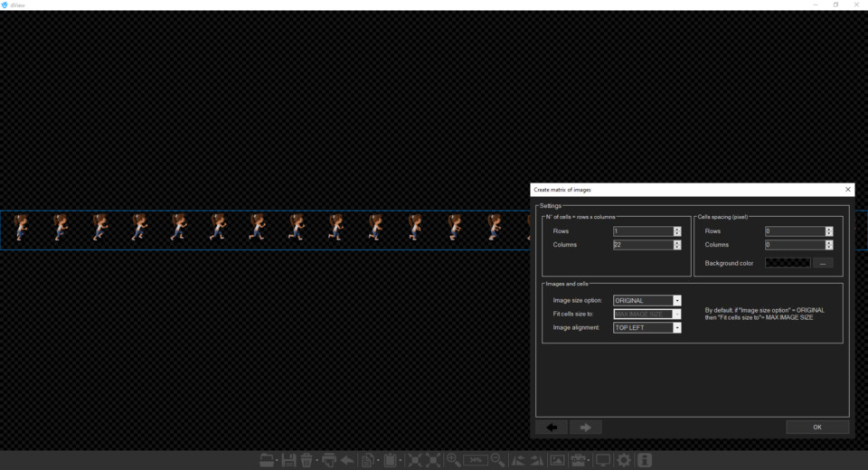
Task: Decrease the number of cell Columns
Action: click(677, 247)
